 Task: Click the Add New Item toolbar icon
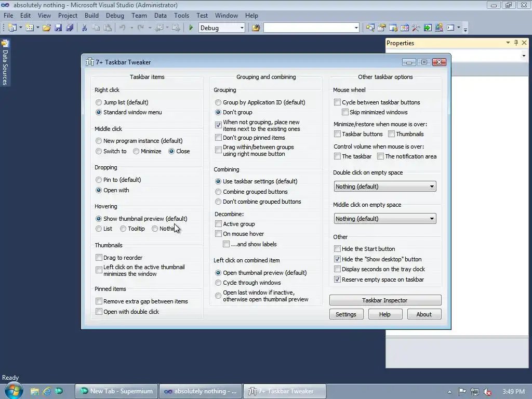[30, 28]
